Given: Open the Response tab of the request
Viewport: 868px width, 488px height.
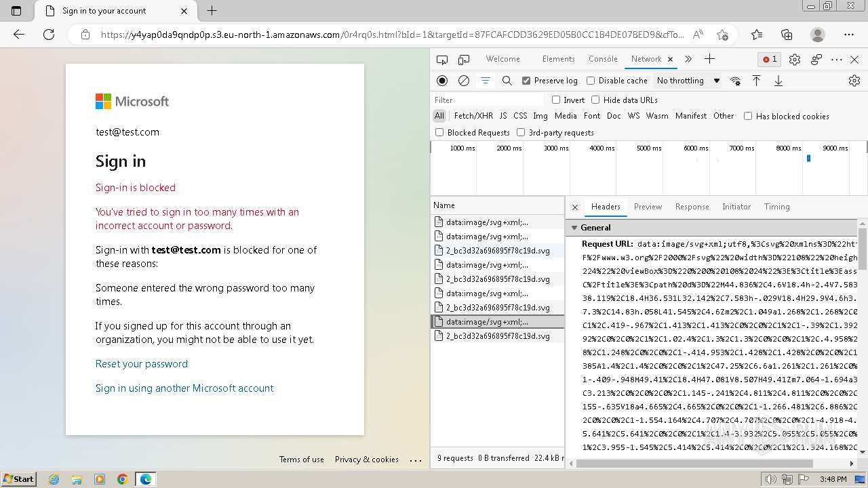Looking at the screenshot, I should [692, 207].
